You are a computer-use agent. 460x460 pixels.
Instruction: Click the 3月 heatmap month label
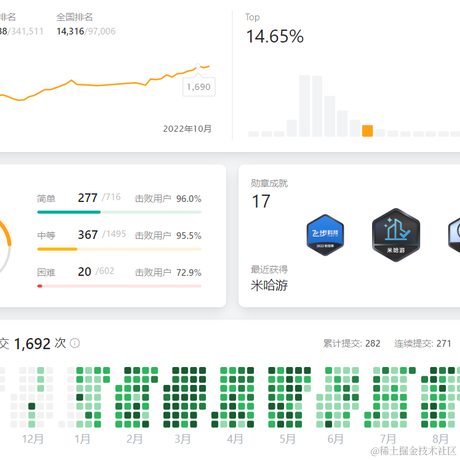click(183, 439)
